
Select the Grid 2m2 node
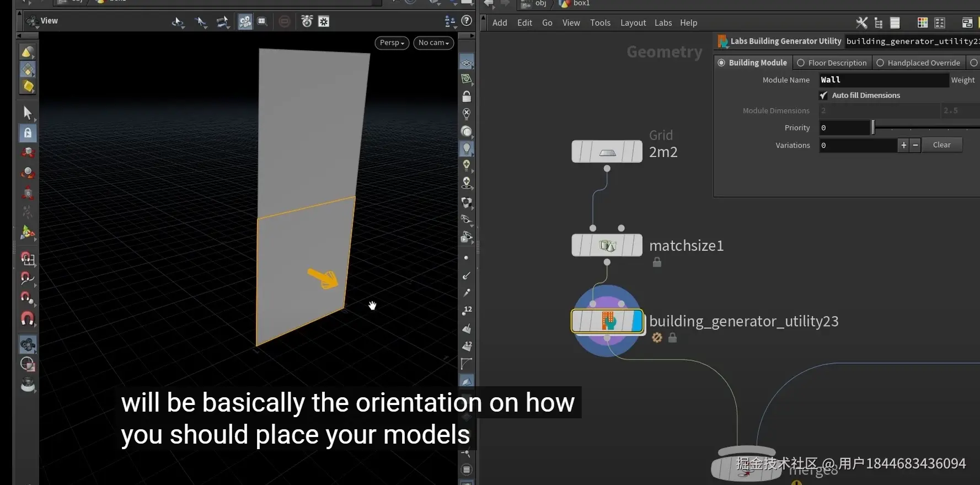pyautogui.click(x=607, y=151)
